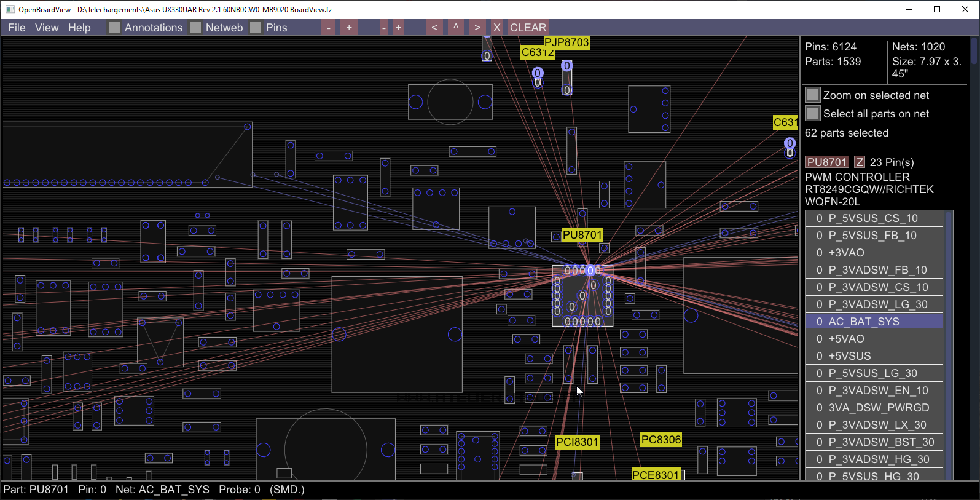Click the PCI8301 part label on the board
The height and width of the screenshot is (500, 980).
tap(577, 442)
